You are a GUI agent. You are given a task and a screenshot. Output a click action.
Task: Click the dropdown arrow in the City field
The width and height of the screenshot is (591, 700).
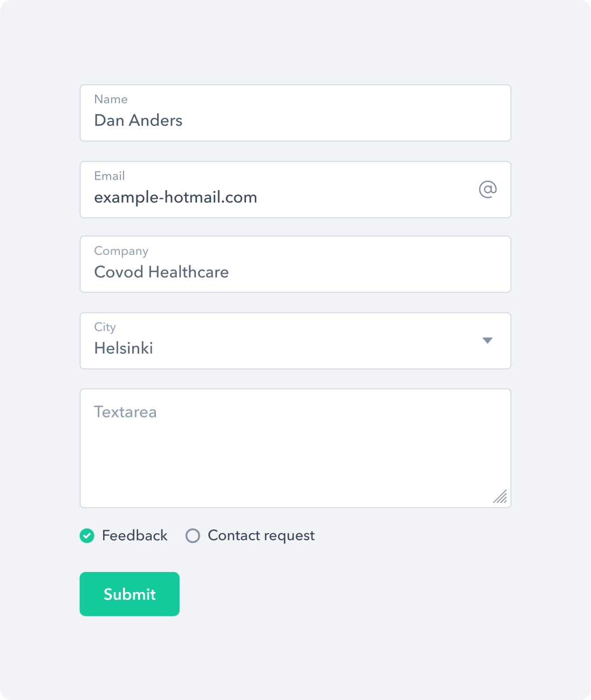click(487, 340)
